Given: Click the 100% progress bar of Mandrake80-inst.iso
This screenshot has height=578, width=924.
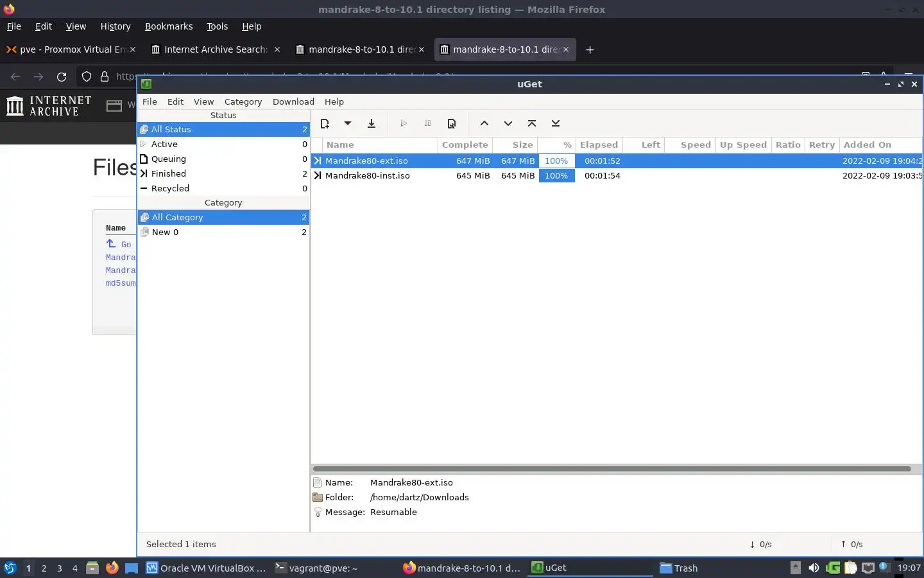Looking at the screenshot, I should tap(556, 175).
